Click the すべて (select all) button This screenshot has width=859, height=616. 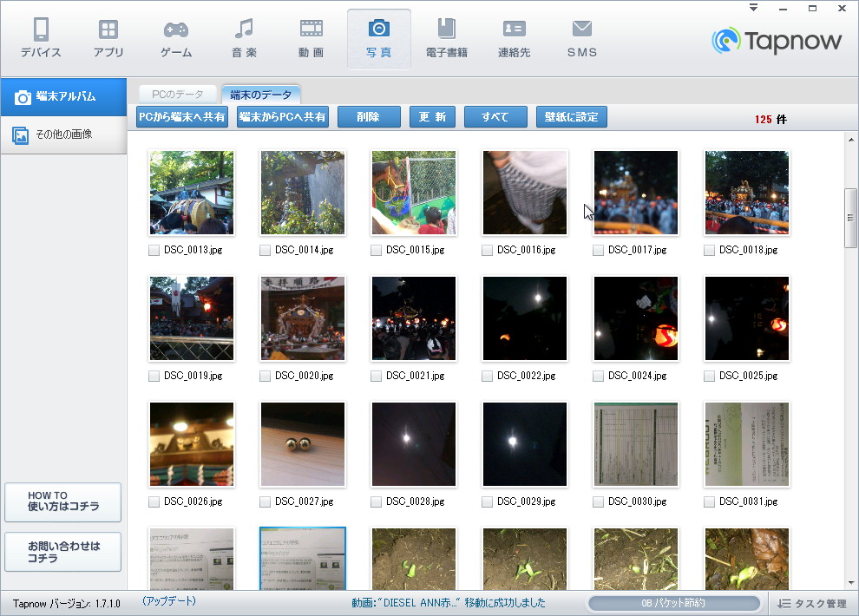(x=495, y=116)
